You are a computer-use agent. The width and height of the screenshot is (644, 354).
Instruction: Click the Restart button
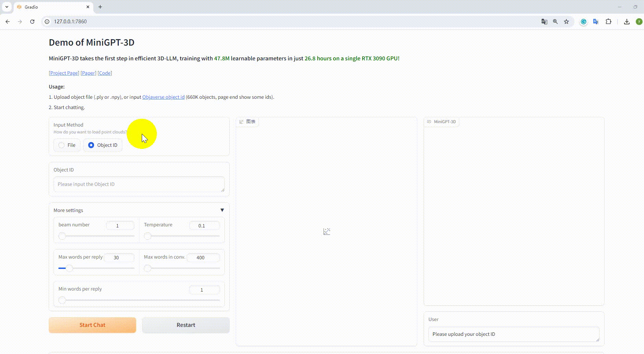[x=186, y=325]
